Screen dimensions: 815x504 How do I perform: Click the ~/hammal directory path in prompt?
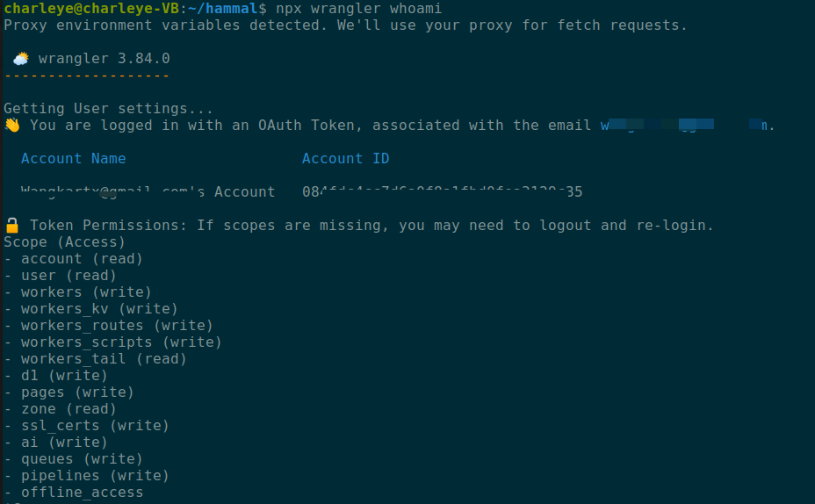(223, 9)
